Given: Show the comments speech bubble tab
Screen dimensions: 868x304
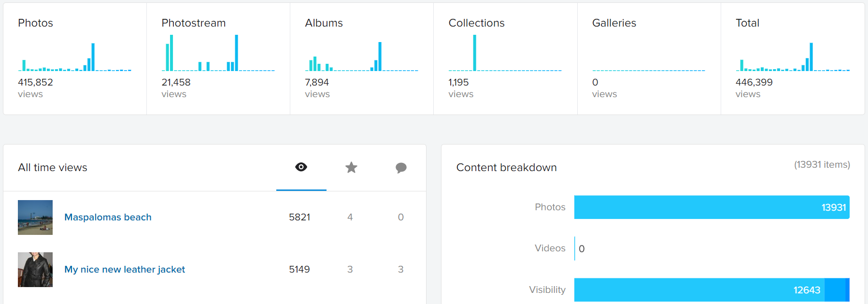Looking at the screenshot, I should tap(401, 167).
